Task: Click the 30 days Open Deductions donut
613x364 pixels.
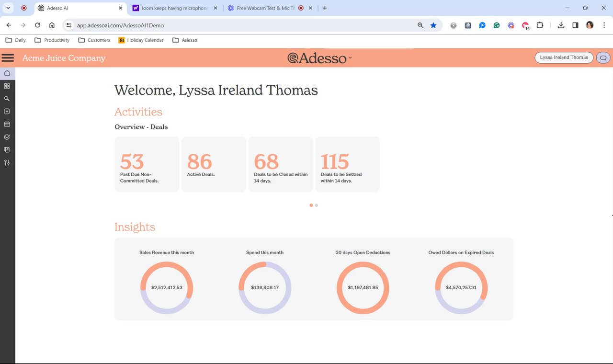Action: [x=363, y=288]
